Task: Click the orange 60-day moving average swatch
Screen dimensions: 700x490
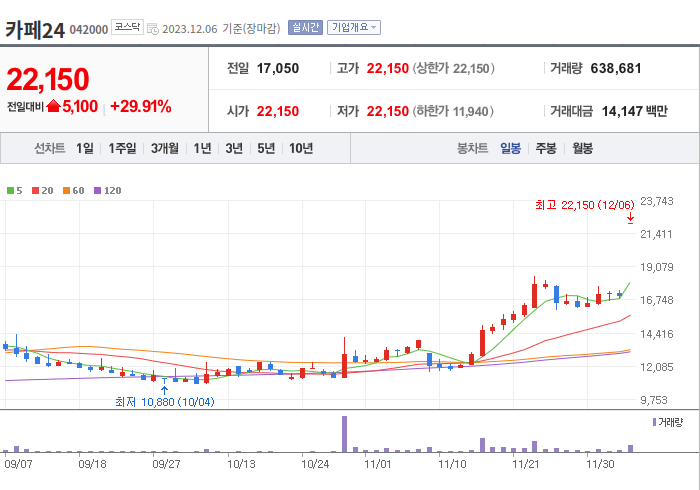Action: click(67, 191)
